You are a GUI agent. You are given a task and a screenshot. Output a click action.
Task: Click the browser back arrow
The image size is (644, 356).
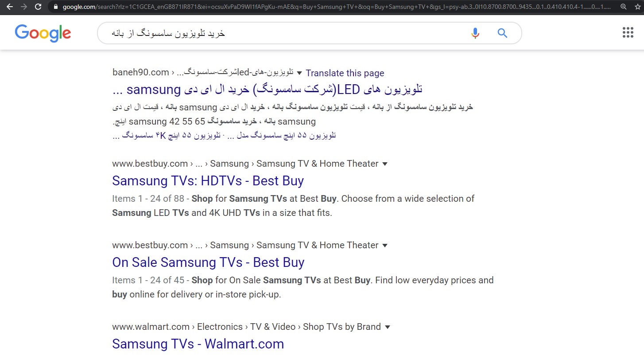pyautogui.click(x=9, y=7)
